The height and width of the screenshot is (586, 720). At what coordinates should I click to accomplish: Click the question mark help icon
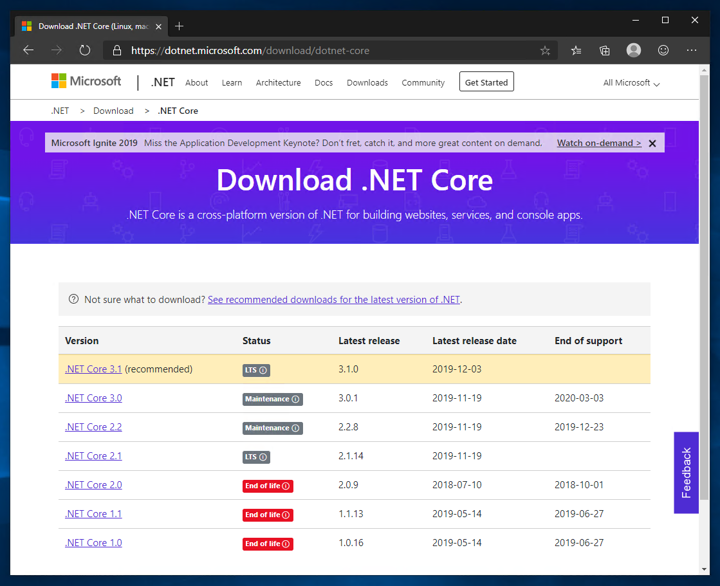[73, 299]
